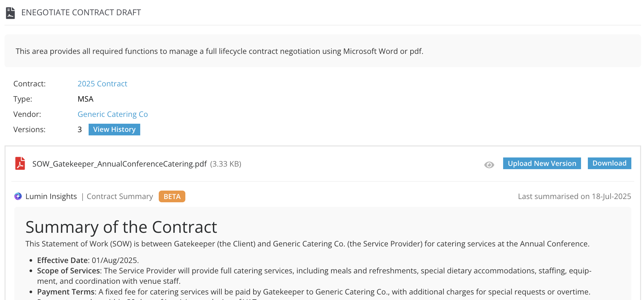Click the 3.33 KB file size text
The width and height of the screenshot is (644, 300).
point(226,164)
